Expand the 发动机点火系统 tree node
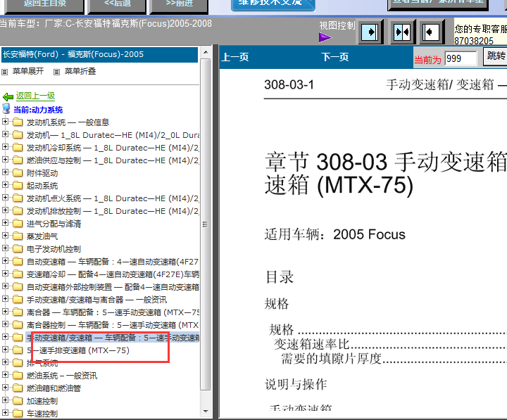The height and width of the screenshot is (420, 507). (5, 198)
